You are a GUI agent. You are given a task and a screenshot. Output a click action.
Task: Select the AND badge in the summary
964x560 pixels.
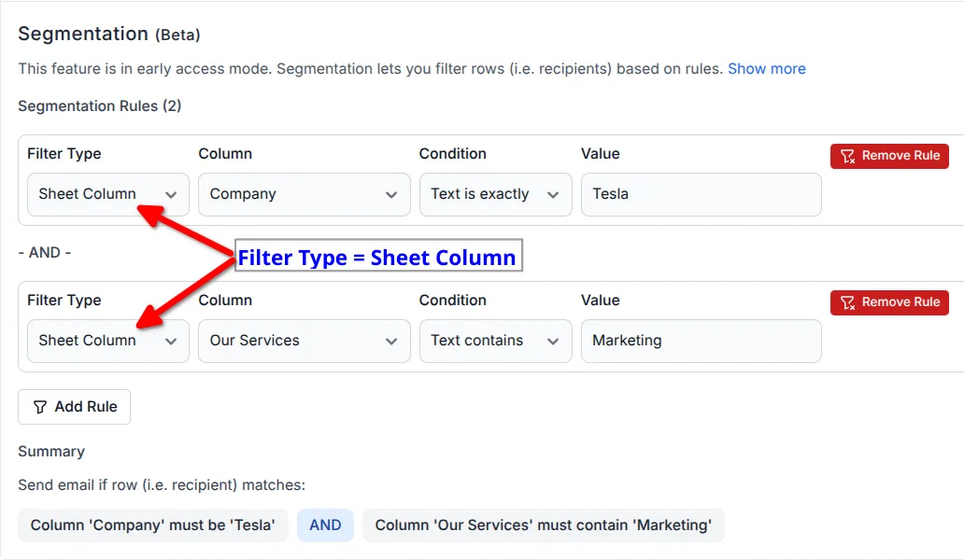click(325, 525)
